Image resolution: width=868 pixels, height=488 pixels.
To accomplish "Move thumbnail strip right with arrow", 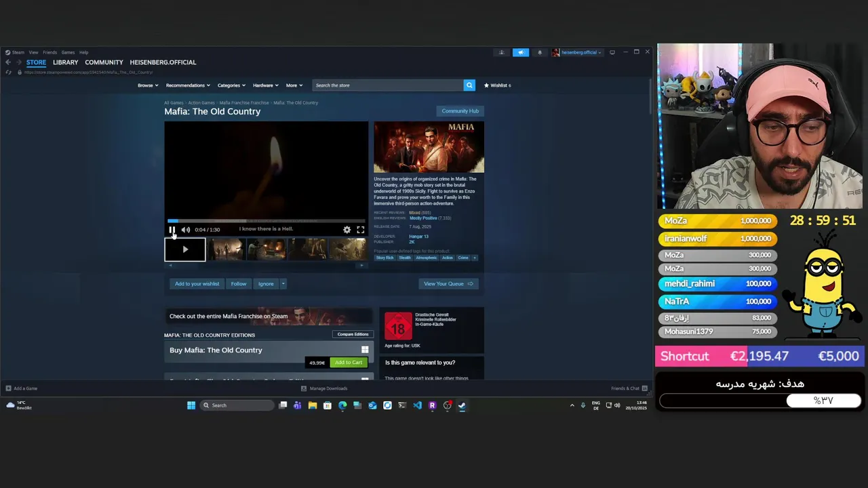I will [x=361, y=265].
